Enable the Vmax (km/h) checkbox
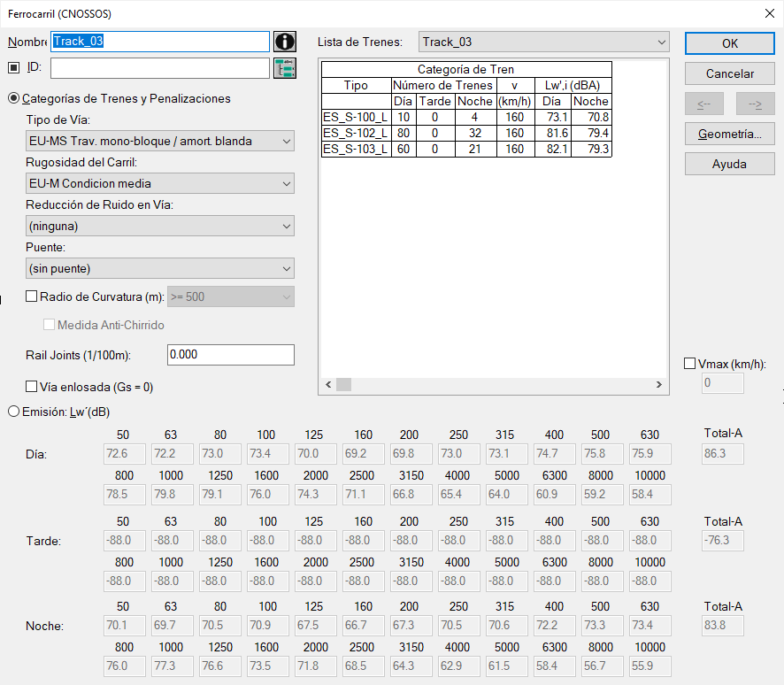This screenshot has height=685, width=784. coord(689,364)
